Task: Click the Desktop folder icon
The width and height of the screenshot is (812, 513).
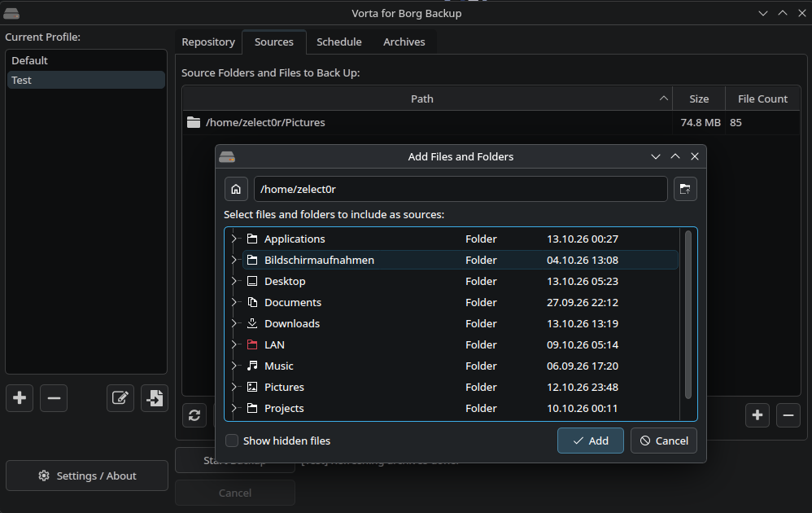Action: coord(252,282)
